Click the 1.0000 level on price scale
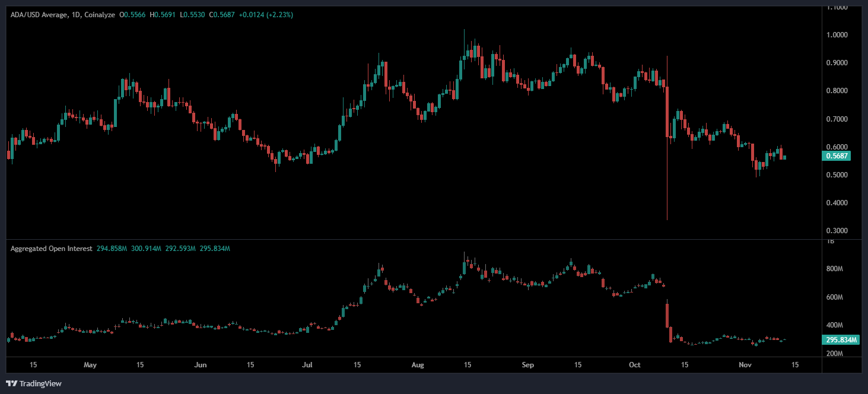 pyautogui.click(x=837, y=35)
